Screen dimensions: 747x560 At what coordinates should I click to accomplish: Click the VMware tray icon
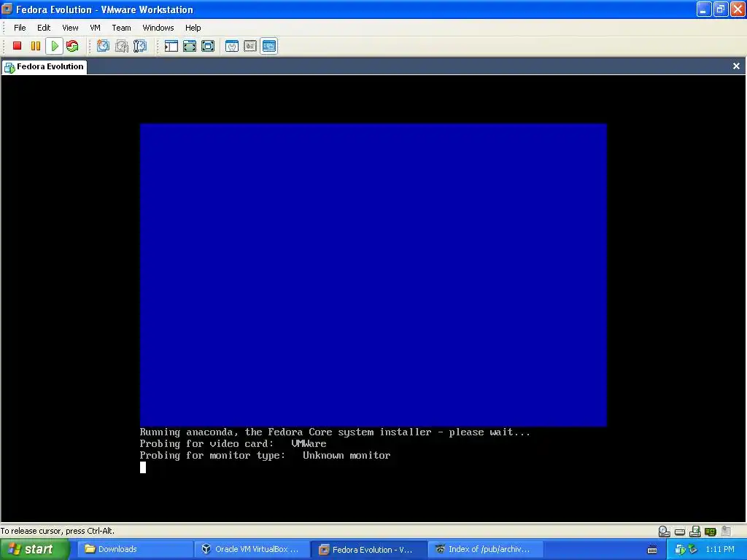pos(681,550)
